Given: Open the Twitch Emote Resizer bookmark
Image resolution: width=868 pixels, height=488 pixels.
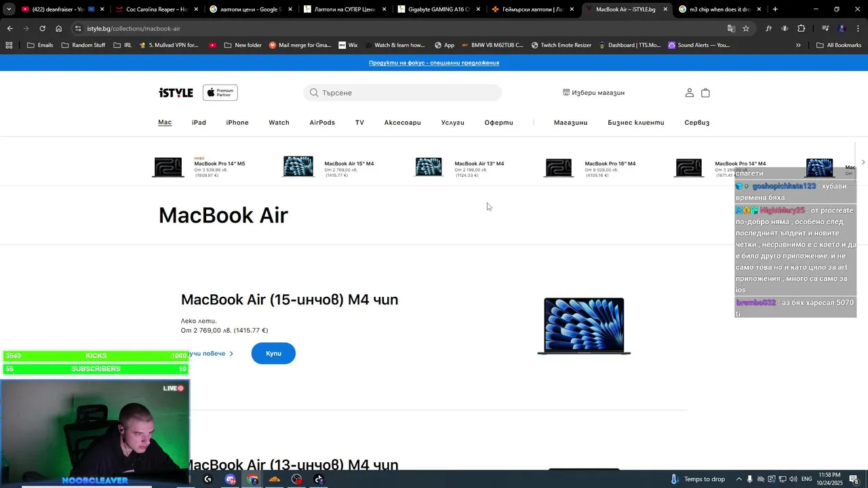Looking at the screenshot, I should click(x=561, y=45).
